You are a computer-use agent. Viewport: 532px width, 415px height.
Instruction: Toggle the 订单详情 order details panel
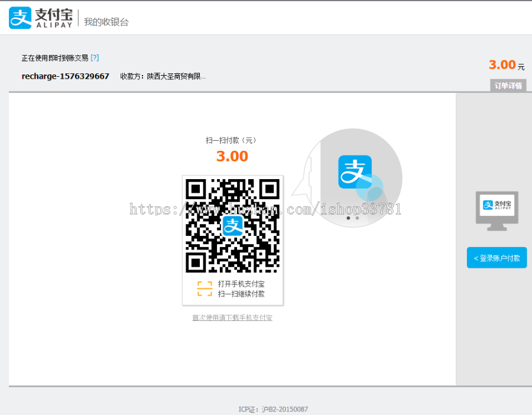507,86
